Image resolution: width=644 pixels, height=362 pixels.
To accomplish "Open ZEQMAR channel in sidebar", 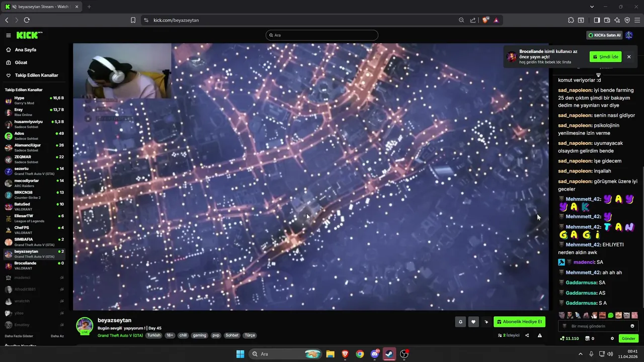I will click(34, 159).
